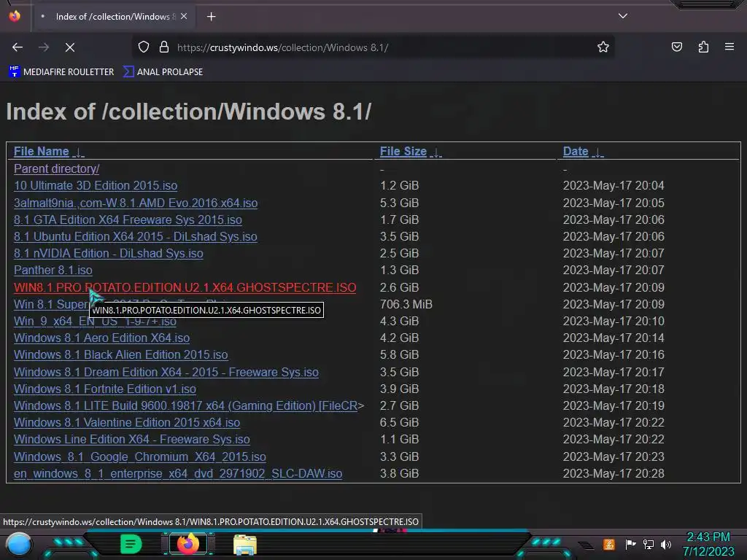
Task: Click Windows 8.1 Black Alien Edition link
Action: (x=120, y=355)
